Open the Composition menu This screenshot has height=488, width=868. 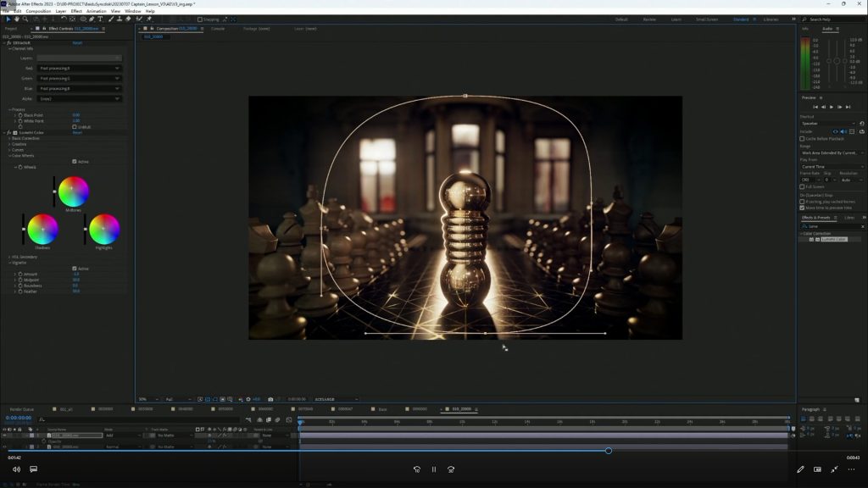pos(38,11)
